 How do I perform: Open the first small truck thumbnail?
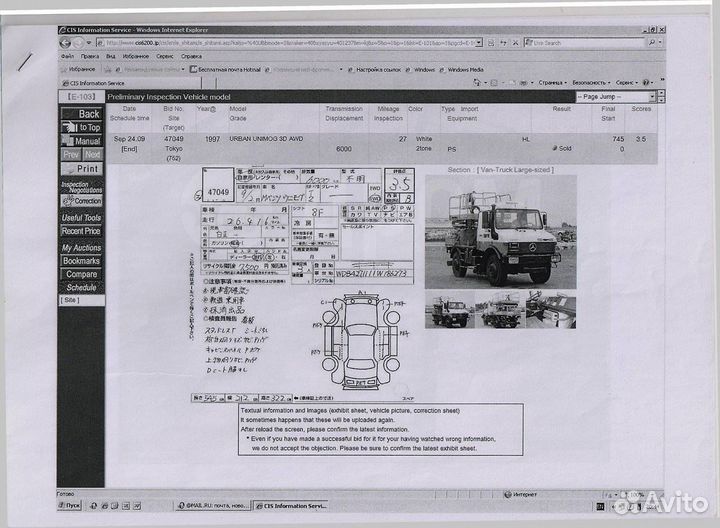(450, 310)
